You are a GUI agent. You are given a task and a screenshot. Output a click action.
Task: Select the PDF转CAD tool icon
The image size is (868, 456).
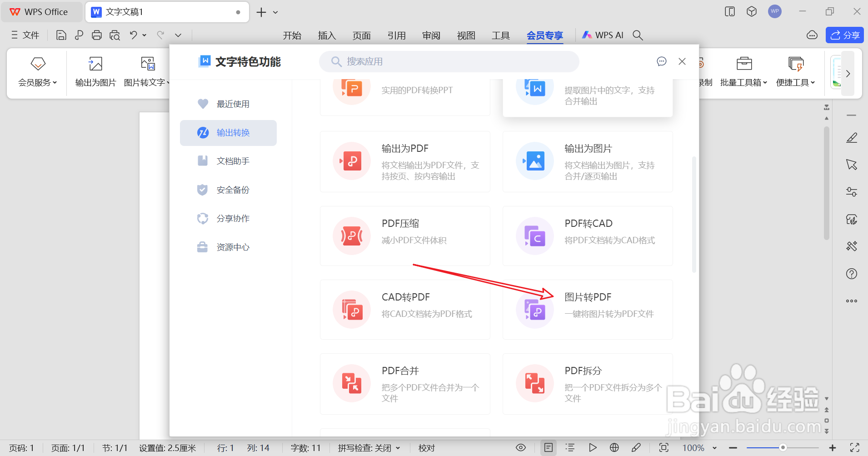point(535,236)
